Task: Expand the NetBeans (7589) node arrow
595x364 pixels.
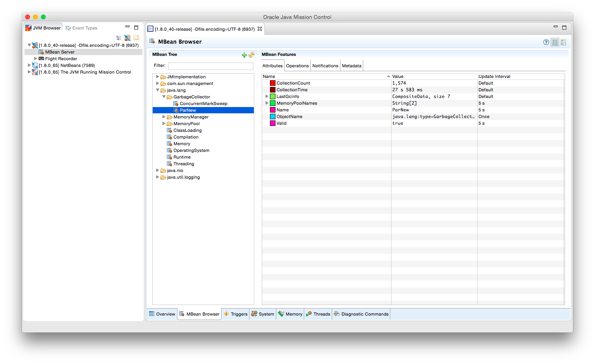Action: [29, 65]
